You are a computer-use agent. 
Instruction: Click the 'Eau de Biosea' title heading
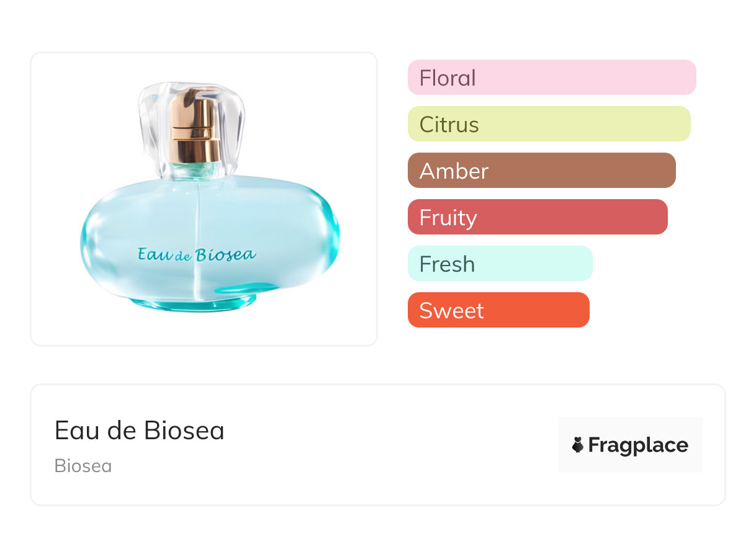point(140,431)
